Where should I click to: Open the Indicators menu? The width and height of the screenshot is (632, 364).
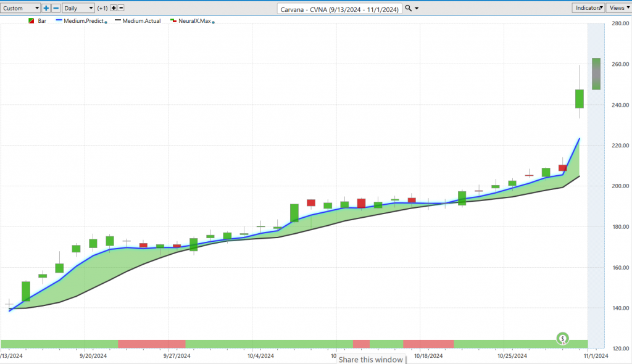[588, 8]
